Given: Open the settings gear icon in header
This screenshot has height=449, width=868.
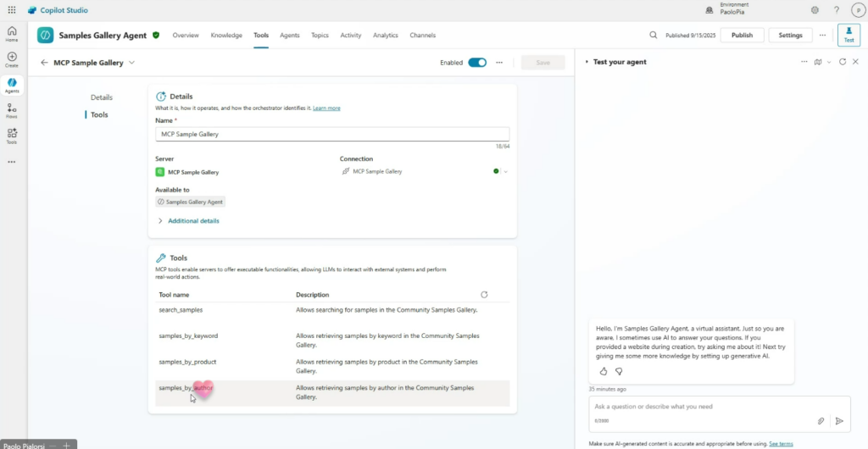Looking at the screenshot, I should [815, 10].
